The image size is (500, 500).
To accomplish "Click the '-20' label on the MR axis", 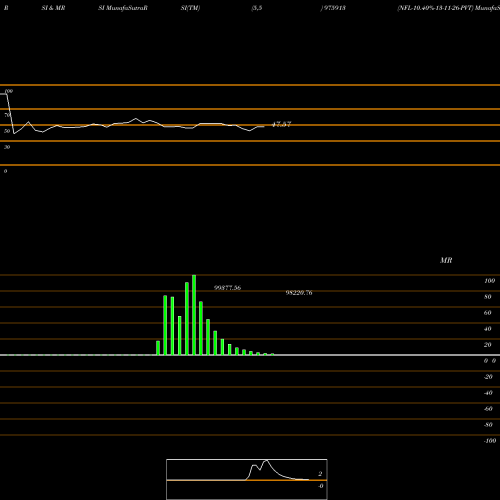I will (488, 377).
